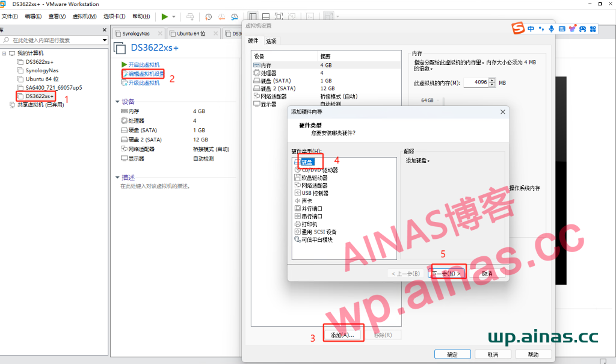Switch Chinese/English mode with 中 icon

pyautogui.click(x=531, y=29)
